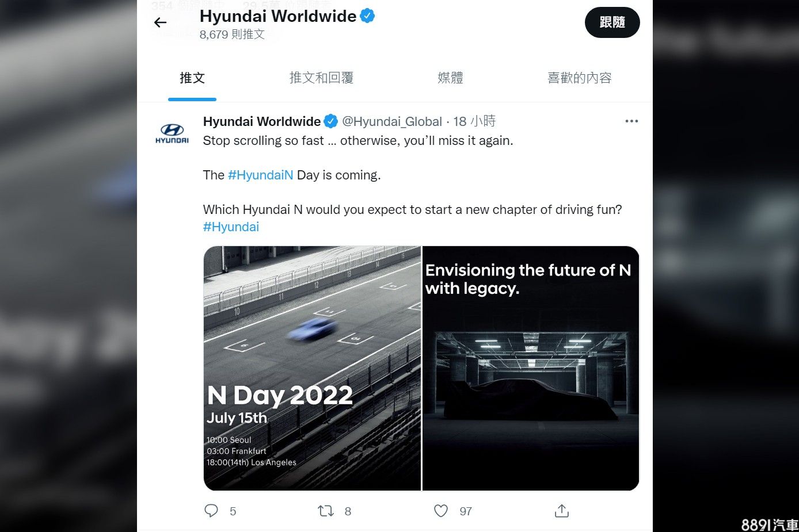Open the #HyundaiN hashtag link
This screenshot has height=532, width=799.
pos(261,175)
